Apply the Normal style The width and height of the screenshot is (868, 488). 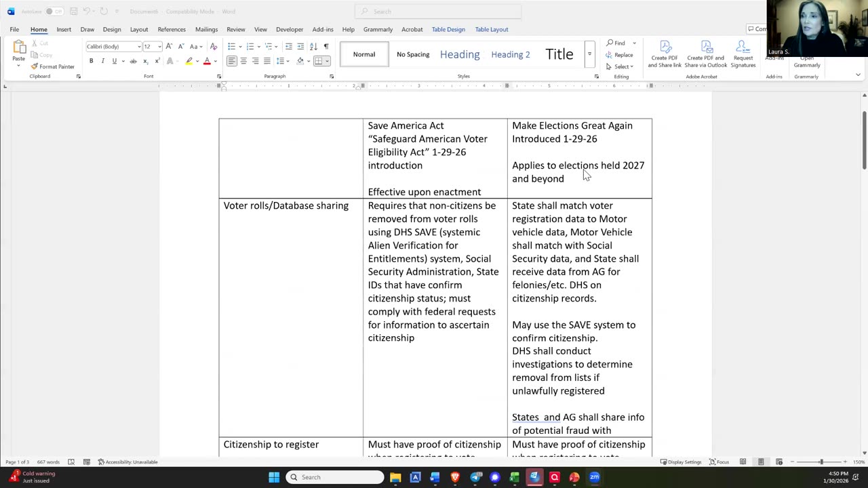tap(364, 54)
